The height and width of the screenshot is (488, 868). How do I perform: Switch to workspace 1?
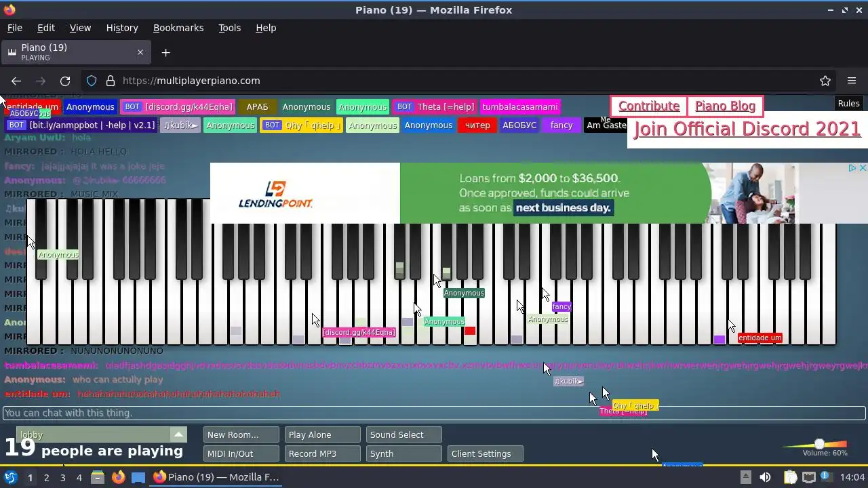point(30,477)
